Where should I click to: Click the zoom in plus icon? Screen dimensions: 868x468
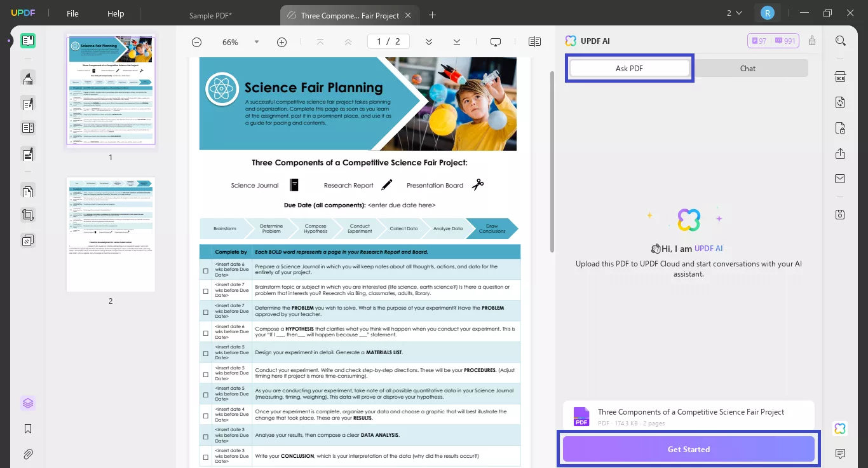[x=281, y=42]
